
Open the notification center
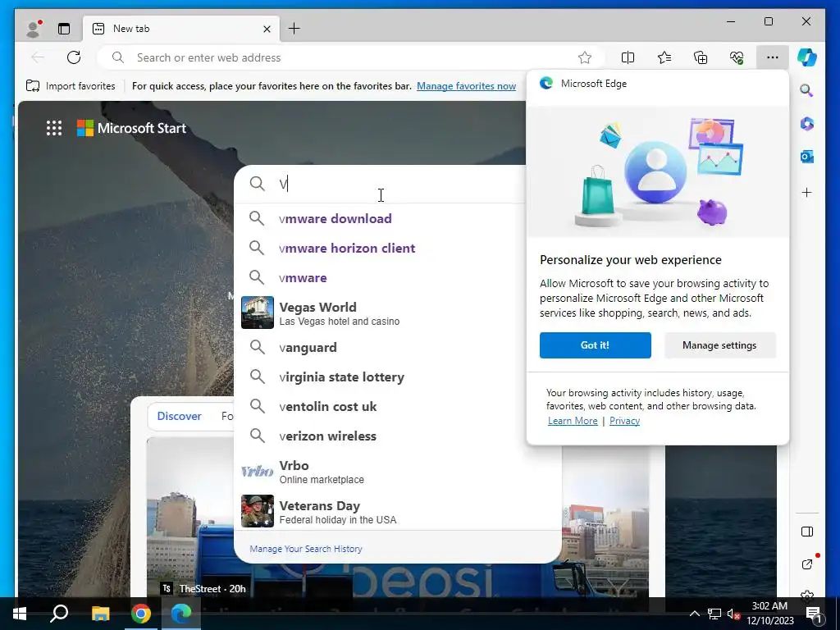(x=815, y=614)
